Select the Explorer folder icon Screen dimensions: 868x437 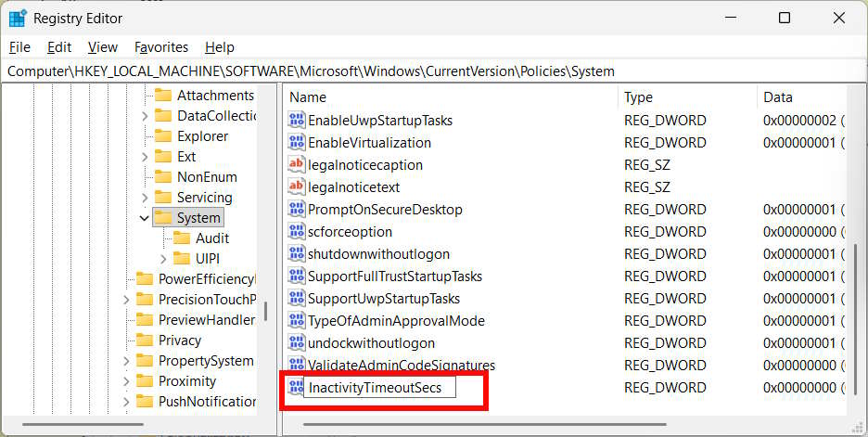point(163,136)
